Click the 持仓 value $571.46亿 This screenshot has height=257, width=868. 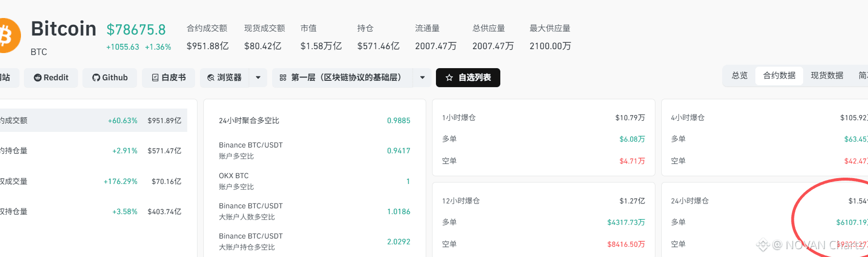click(x=378, y=46)
